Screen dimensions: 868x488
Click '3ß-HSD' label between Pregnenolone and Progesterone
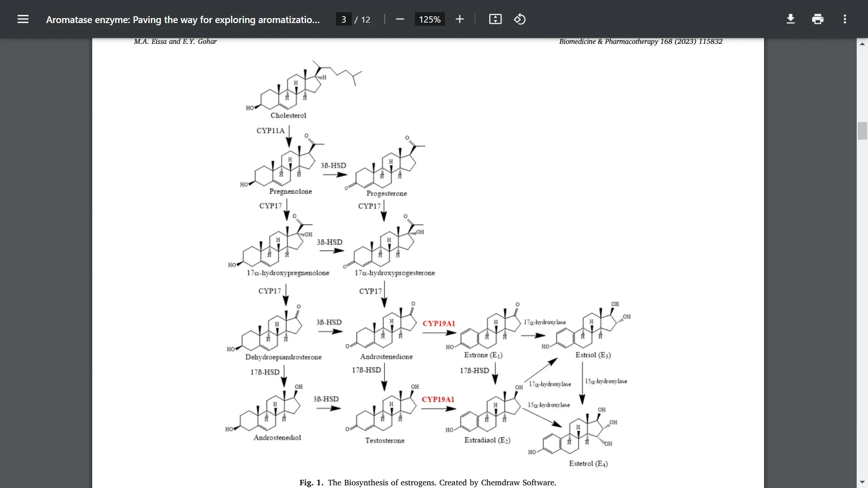(333, 165)
